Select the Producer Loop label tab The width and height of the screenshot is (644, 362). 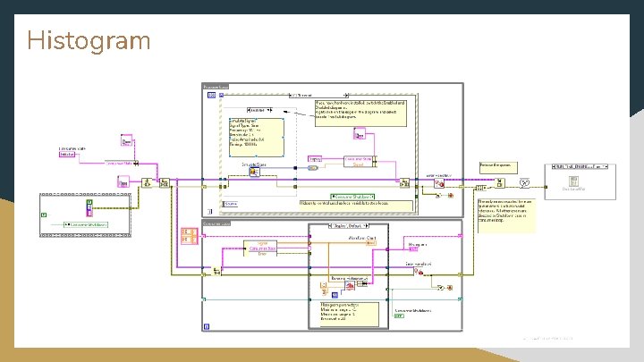click(x=216, y=87)
